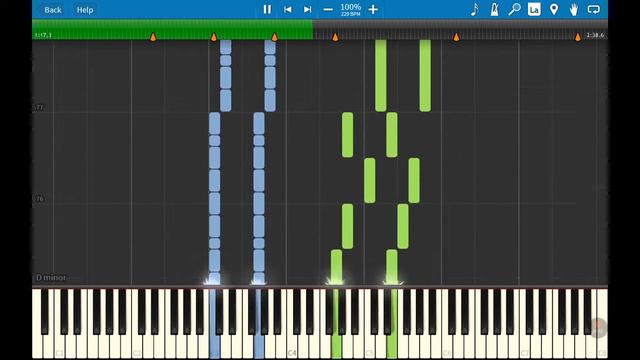Go back using the Back button
Screen dimensions: 640x360
(x=53, y=10)
